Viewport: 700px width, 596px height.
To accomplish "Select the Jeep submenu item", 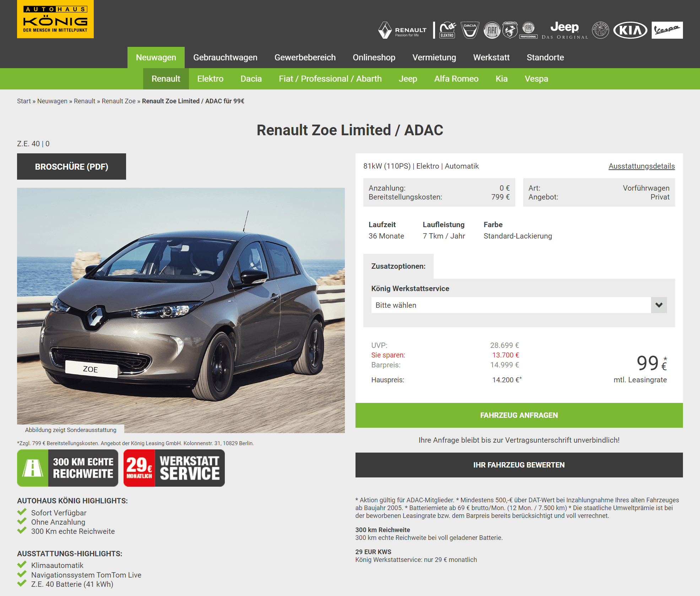I will pos(408,79).
